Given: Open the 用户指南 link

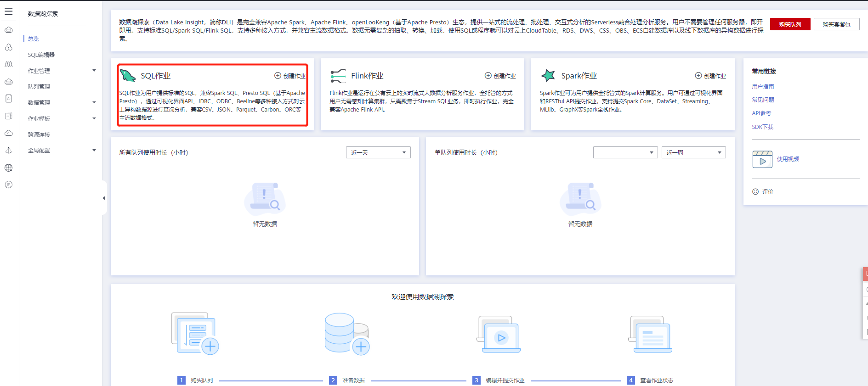Looking at the screenshot, I should 763,86.
